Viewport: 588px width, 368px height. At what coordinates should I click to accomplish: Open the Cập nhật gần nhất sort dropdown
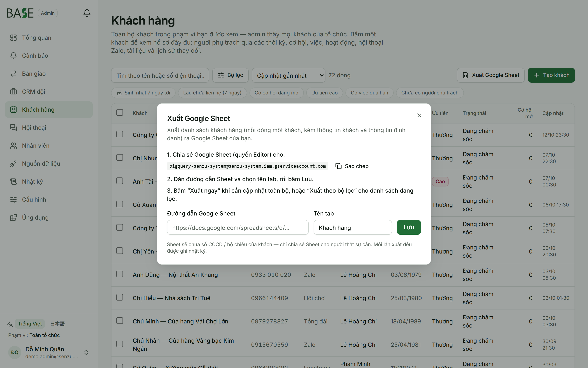tap(288, 75)
